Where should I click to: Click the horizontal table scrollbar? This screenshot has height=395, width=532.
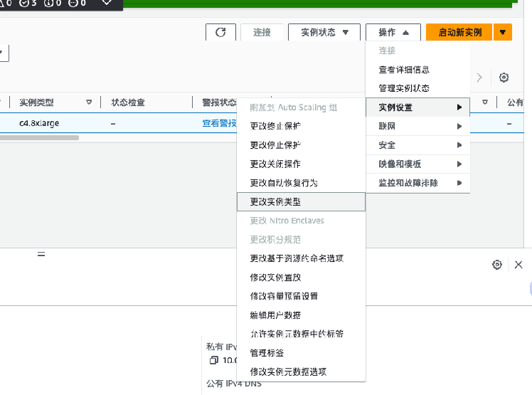tap(39, 137)
